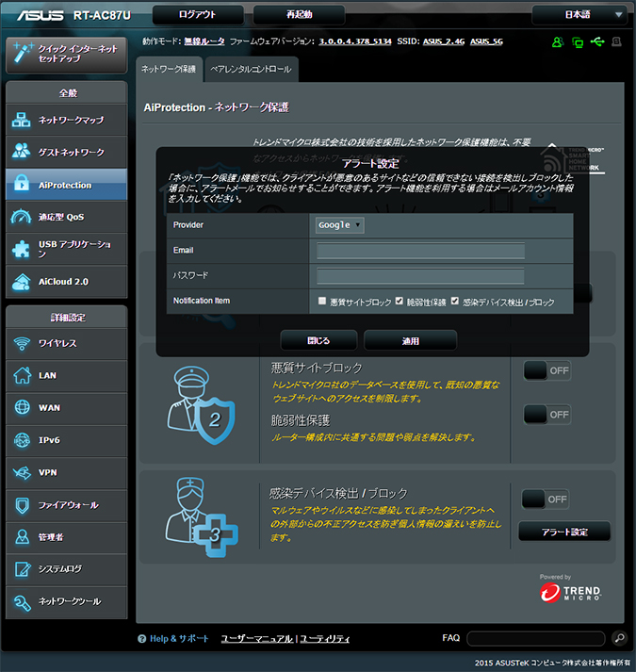Image resolution: width=636 pixels, height=672 pixels.
Task: Open USB アプリケーション puzzle icon
Action: 21,250
